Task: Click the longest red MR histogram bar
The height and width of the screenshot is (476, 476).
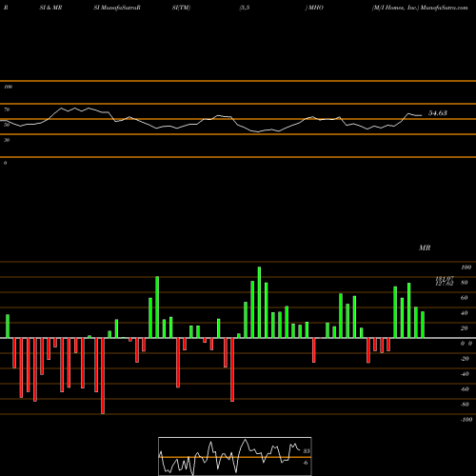Action: [103, 376]
